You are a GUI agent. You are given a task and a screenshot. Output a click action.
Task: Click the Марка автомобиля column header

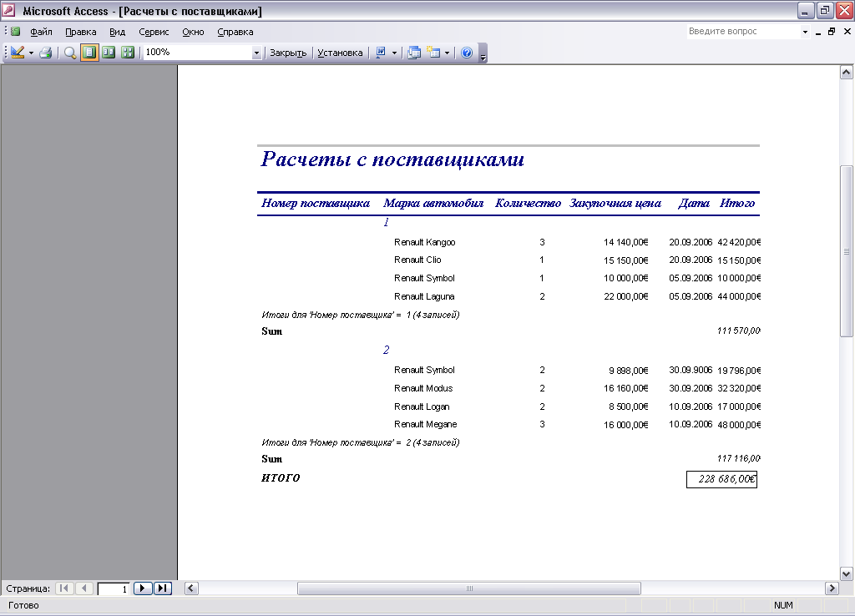(433, 204)
